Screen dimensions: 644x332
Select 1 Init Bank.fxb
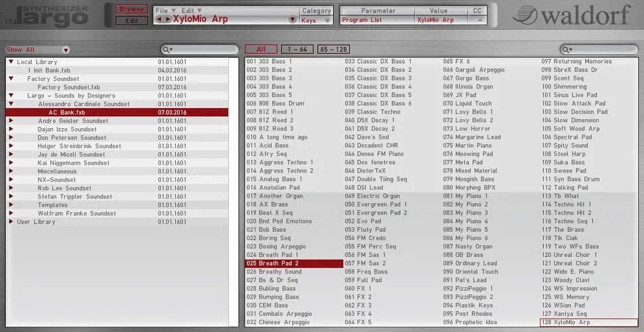(117, 70)
